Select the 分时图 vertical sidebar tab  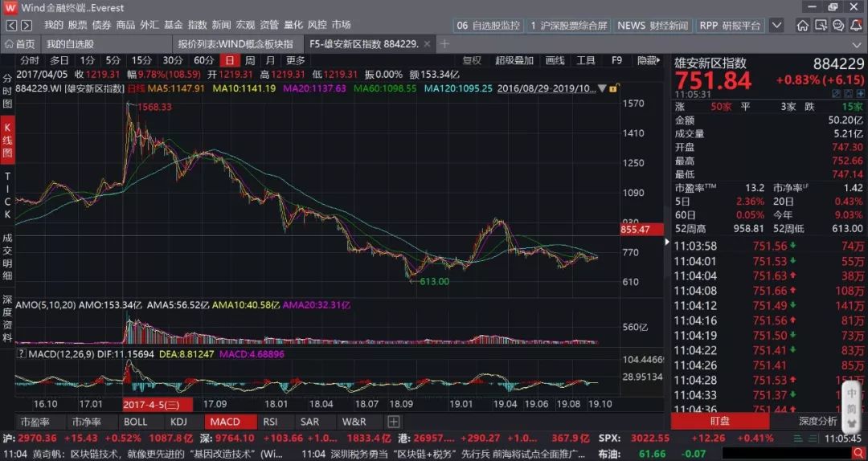point(7,90)
